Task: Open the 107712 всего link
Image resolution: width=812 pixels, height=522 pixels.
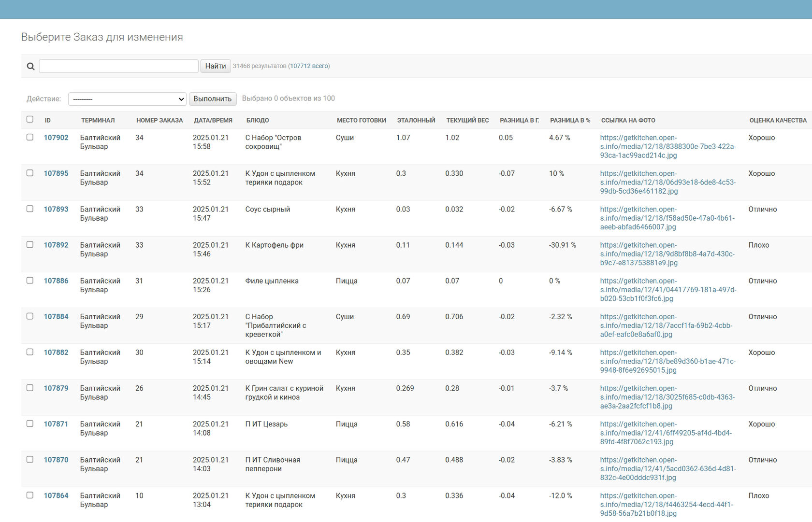Action: (309, 66)
